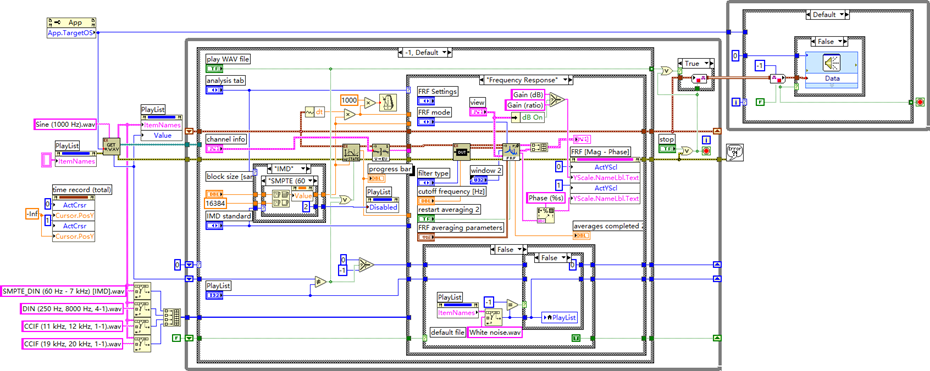Click the PlayList Disabled property node
Image resolution: width=930 pixels, height=371 pixels.
tap(382, 207)
